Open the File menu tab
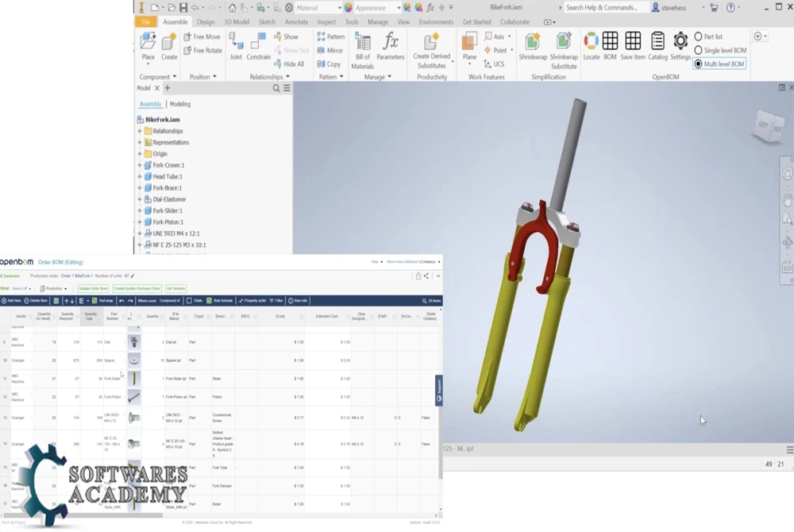This screenshot has width=794, height=532. pyautogui.click(x=146, y=21)
